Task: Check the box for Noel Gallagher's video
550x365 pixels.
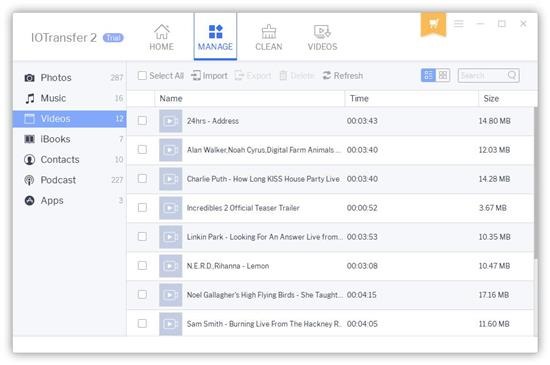Action: (x=142, y=295)
